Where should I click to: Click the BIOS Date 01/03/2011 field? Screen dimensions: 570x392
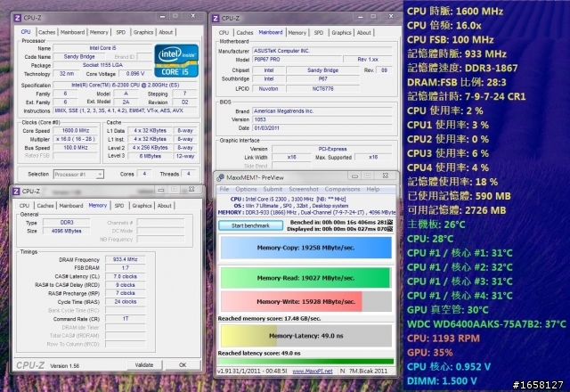(322, 128)
